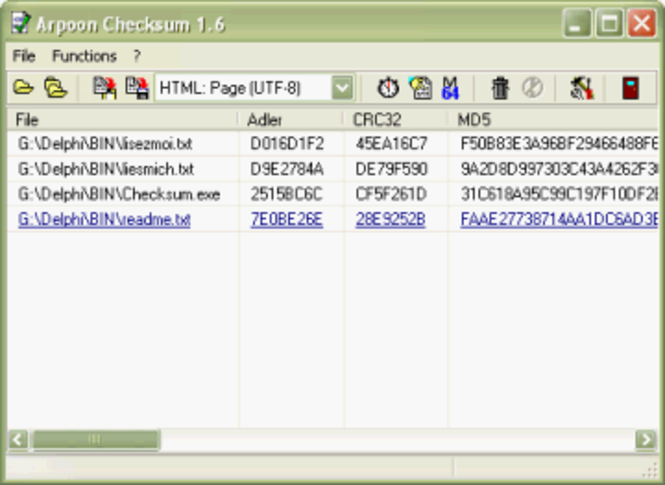Minimize the Arpoon Checksum window
The width and height of the screenshot is (665, 485).
click(577, 23)
